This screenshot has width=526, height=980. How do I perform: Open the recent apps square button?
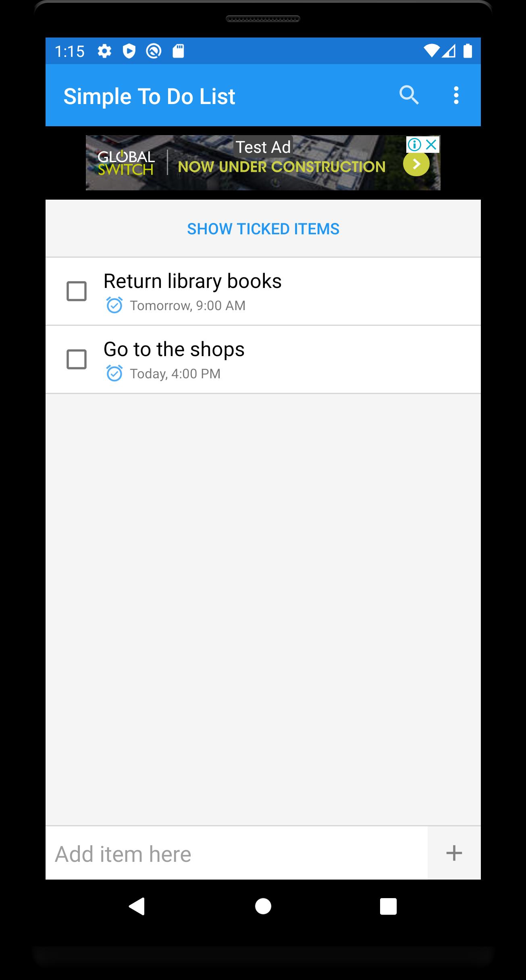pyautogui.click(x=388, y=906)
